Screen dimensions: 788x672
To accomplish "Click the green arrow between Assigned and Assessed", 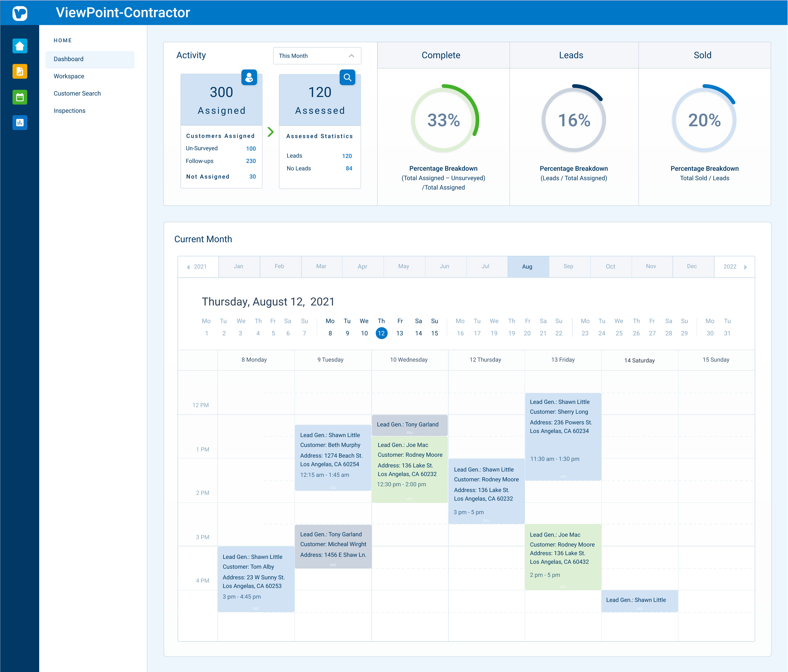I will [x=271, y=132].
